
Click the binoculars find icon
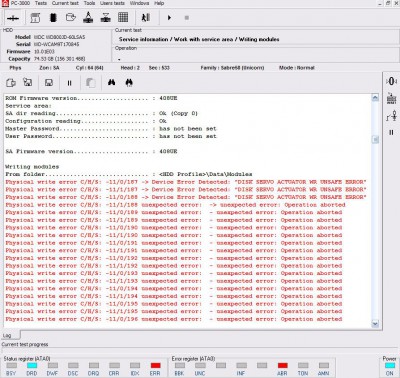coord(112,82)
